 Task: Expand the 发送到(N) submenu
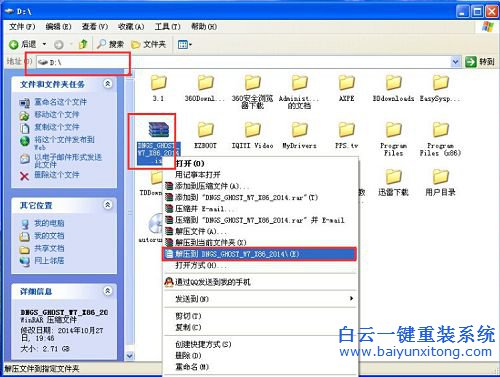(x=260, y=299)
